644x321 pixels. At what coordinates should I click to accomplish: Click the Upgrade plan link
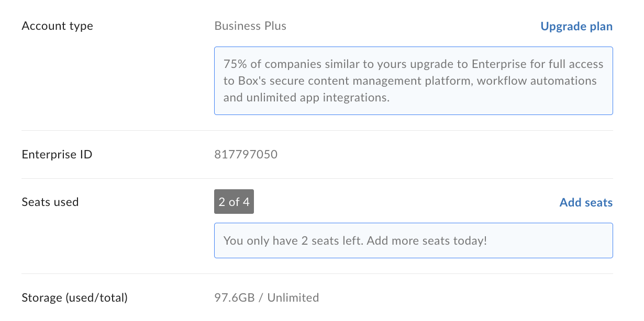point(576,26)
